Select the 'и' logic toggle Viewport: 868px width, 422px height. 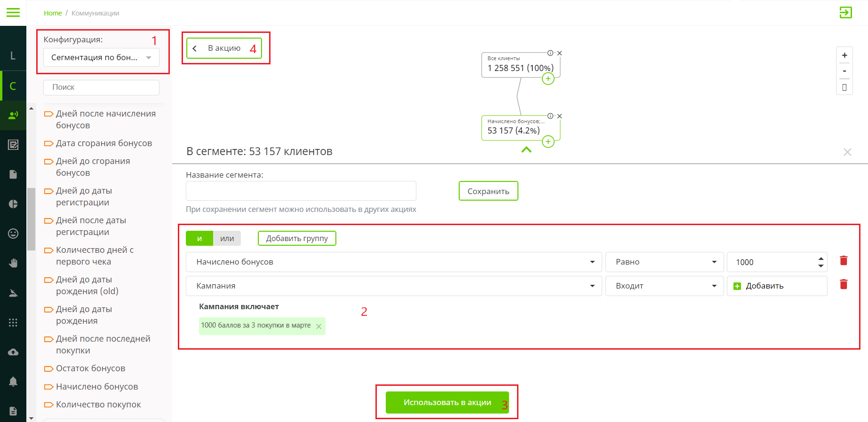click(x=199, y=239)
